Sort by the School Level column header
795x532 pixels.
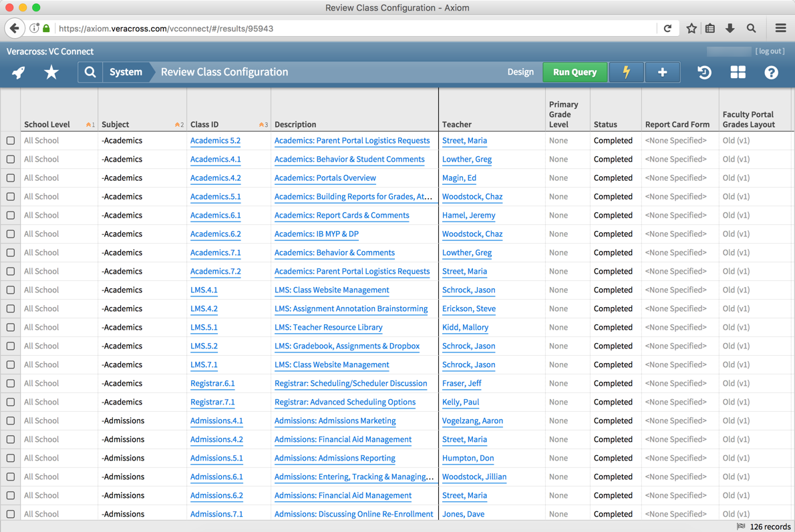tap(47, 124)
